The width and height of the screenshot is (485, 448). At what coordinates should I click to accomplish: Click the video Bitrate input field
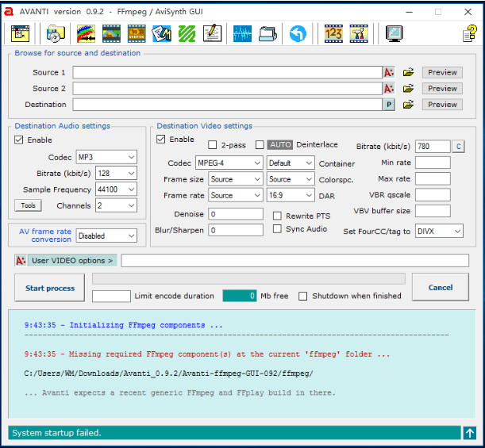point(432,146)
